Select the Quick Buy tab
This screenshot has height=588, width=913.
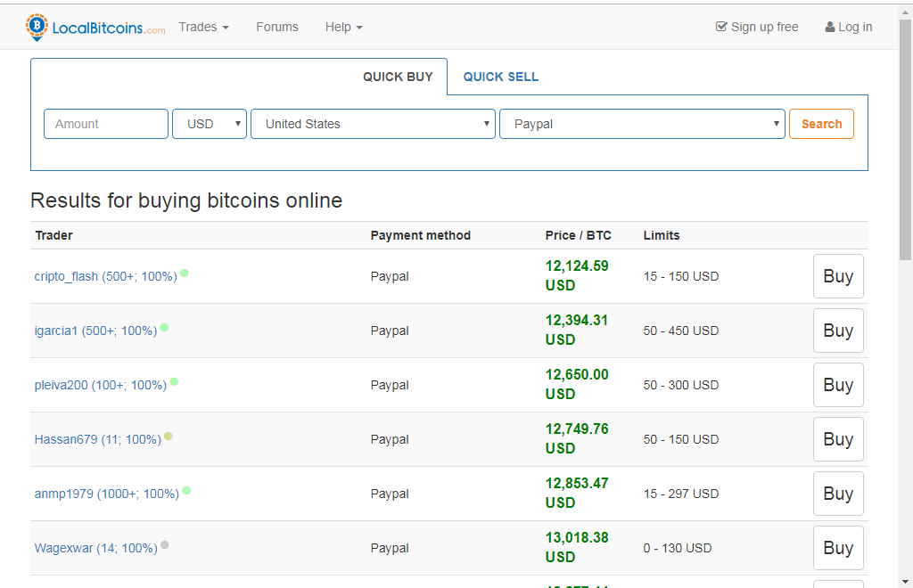398,77
